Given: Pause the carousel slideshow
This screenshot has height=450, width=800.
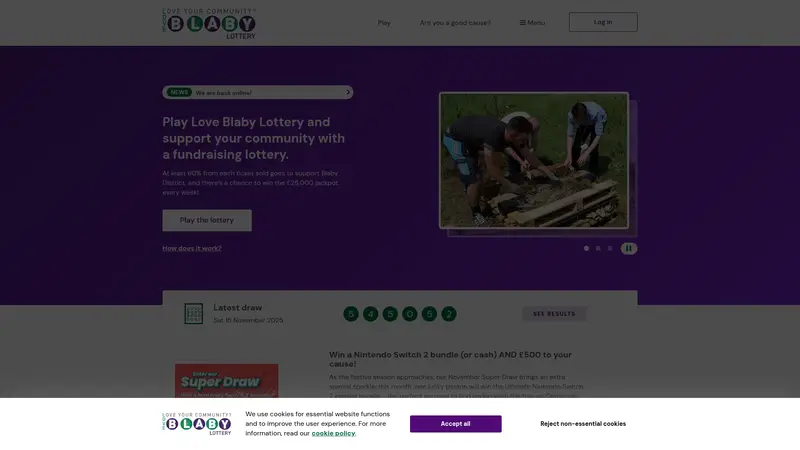Looking at the screenshot, I should 629,248.
